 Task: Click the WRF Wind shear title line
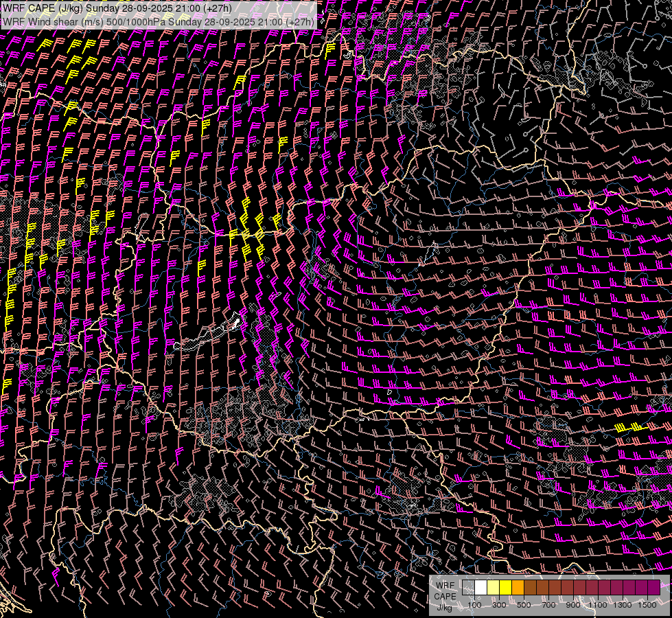pyautogui.click(x=158, y=21)
